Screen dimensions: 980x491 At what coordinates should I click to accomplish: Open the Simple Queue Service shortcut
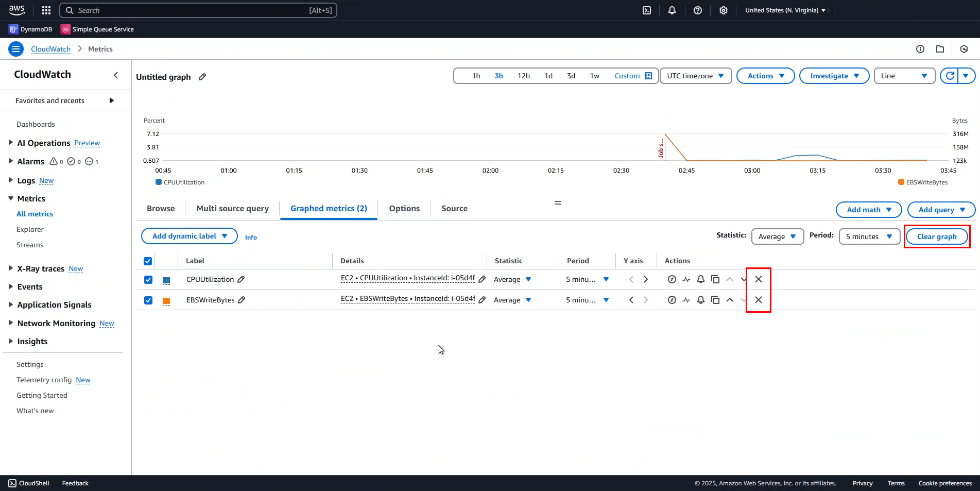[97, 29]
